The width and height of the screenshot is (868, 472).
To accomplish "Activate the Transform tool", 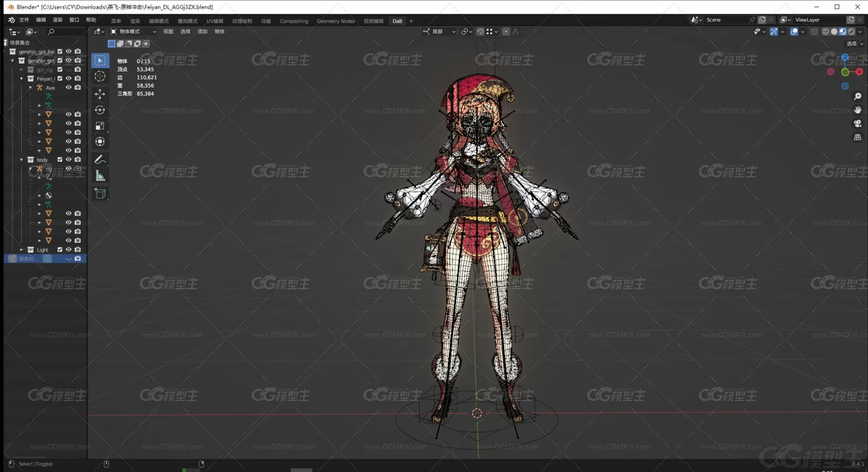I will tap(100, 142).
